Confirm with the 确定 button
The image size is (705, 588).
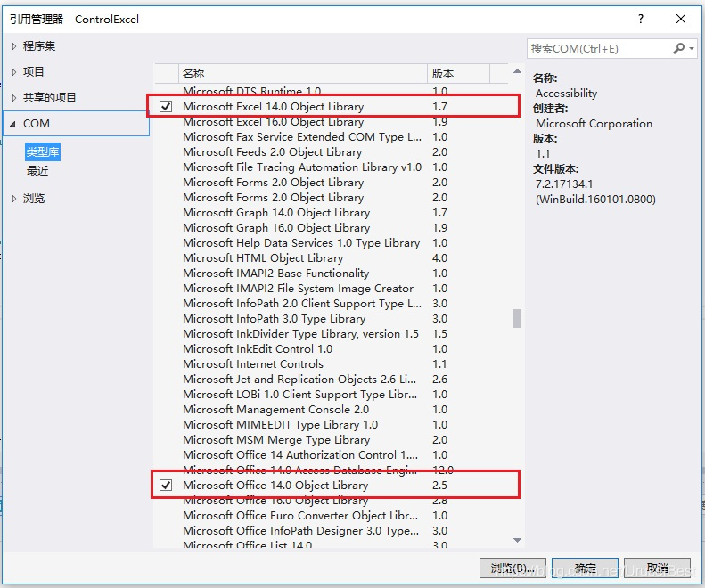click(x=585, y=568)
